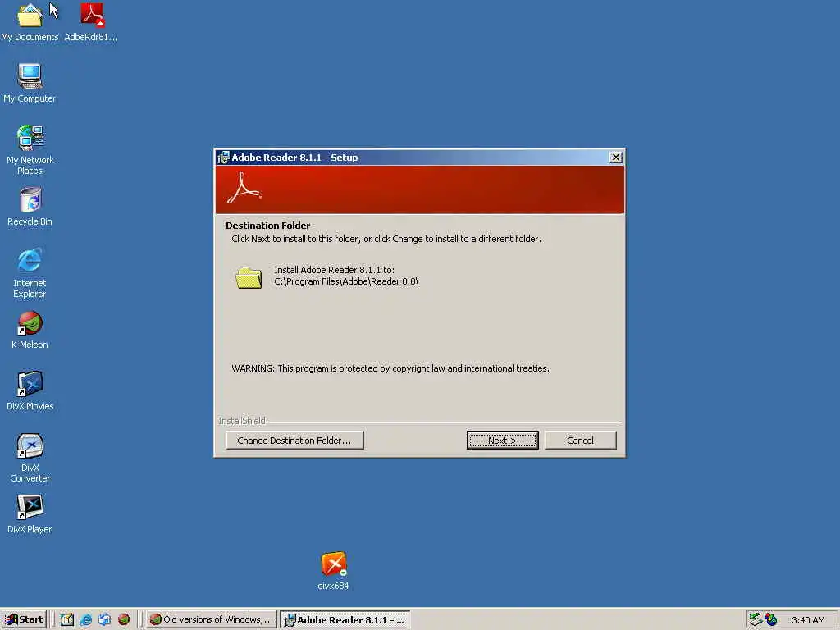Click the Adobe Reader 8.1.1 - Setup title bar
The height and width of the screenshot is (630, 840).
(419, 157)
